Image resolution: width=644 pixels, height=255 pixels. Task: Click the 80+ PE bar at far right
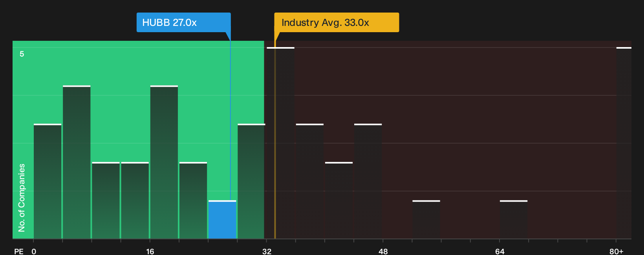coord(624,143)
